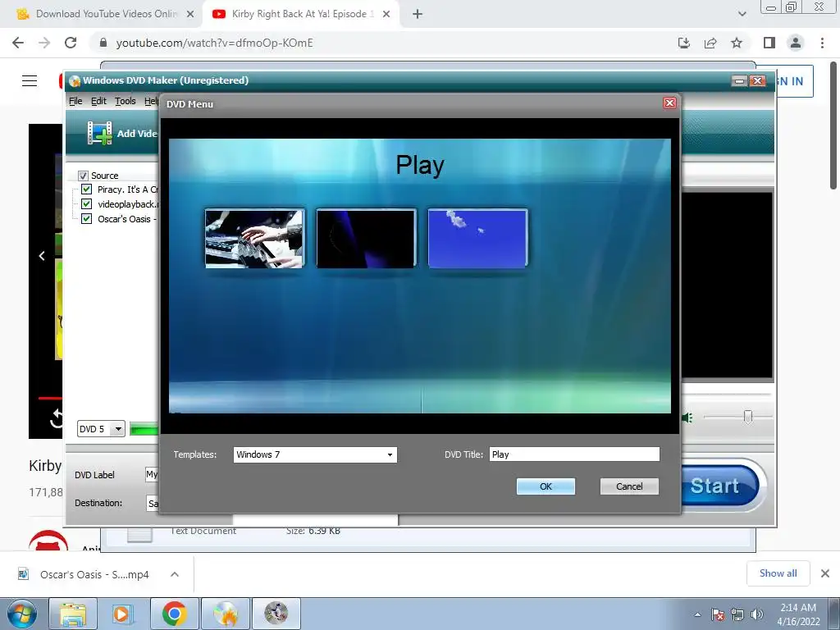Open the DVD 5 disc type dropdown
Image resolution: width=840 pixels, height=630 pixels.
click(101, 429)
